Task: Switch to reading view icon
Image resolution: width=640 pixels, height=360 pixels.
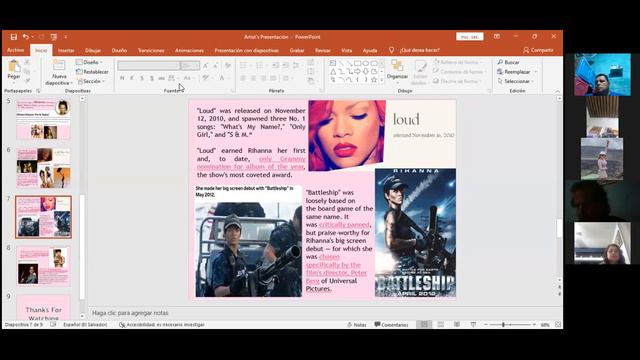Action: point(457,325)
